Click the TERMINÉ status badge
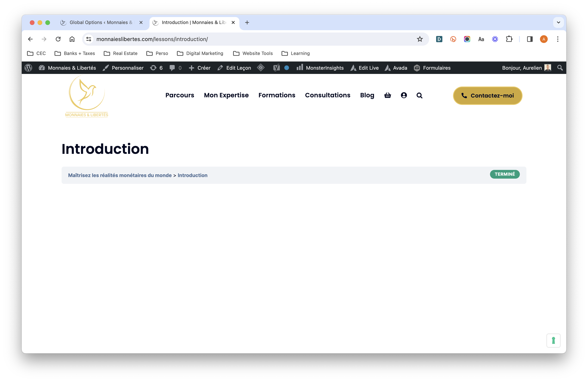This screenshot has width=588, height=382. tap(505, 174)
